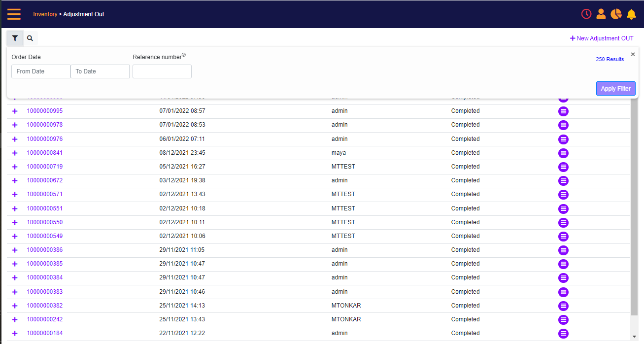
Task: Expand row 10000000719 details
Action: 14,167
